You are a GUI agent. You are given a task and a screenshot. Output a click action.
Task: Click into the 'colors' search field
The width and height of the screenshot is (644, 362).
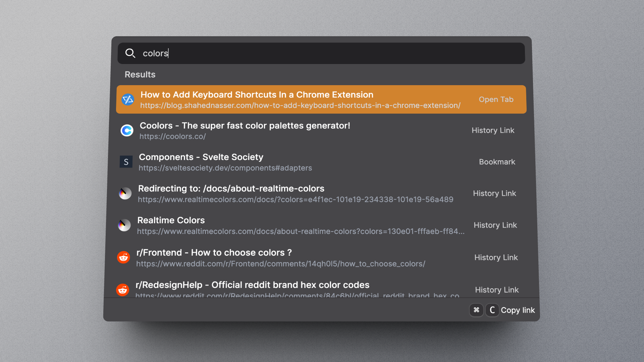tap(329, 53)
